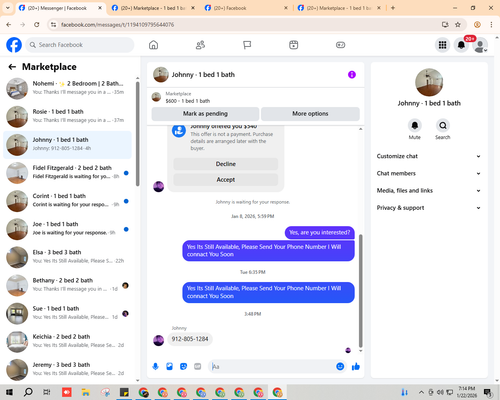Open the emoji picker in message box
This screenshot has width=500, height=400.
click(340, 367)
